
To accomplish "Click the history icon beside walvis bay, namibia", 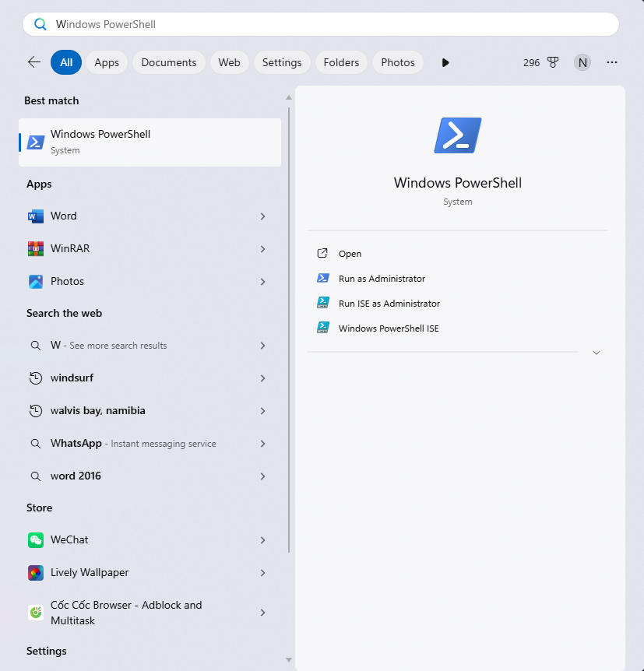I will click(36, 411).
